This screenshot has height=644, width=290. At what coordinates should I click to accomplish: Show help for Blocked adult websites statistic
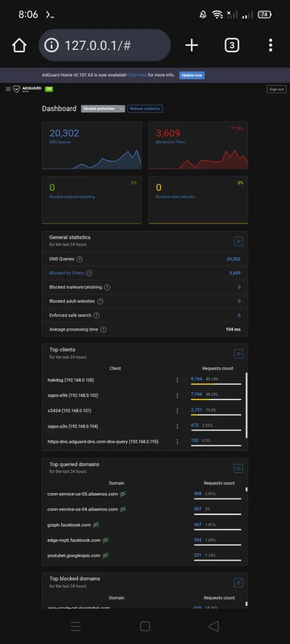point(100,301)
